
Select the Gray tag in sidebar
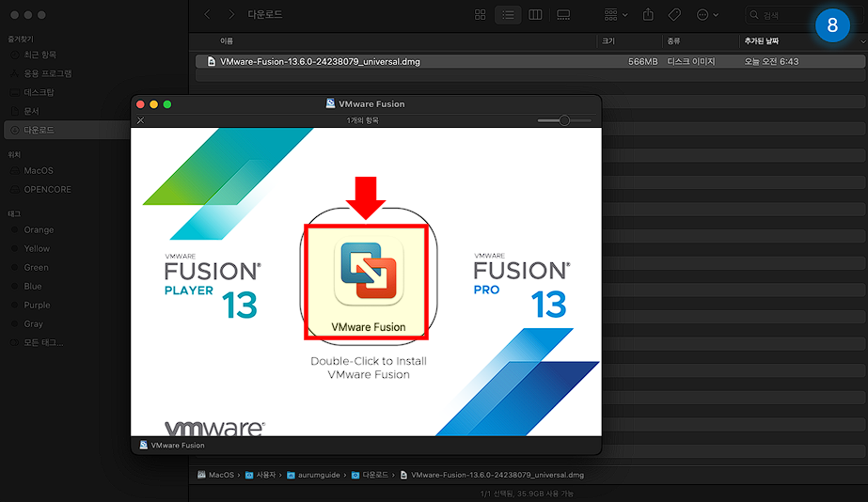pyautogui.click(x=33, y=323)
